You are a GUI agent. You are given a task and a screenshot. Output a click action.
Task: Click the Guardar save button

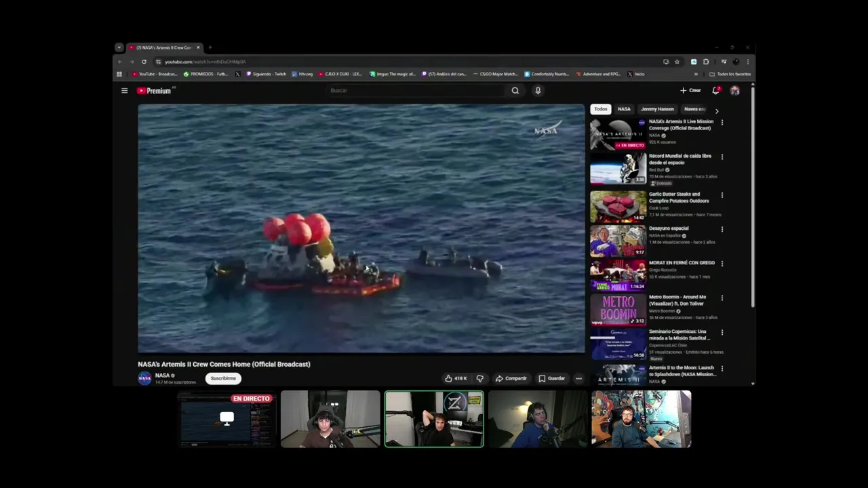551,378
